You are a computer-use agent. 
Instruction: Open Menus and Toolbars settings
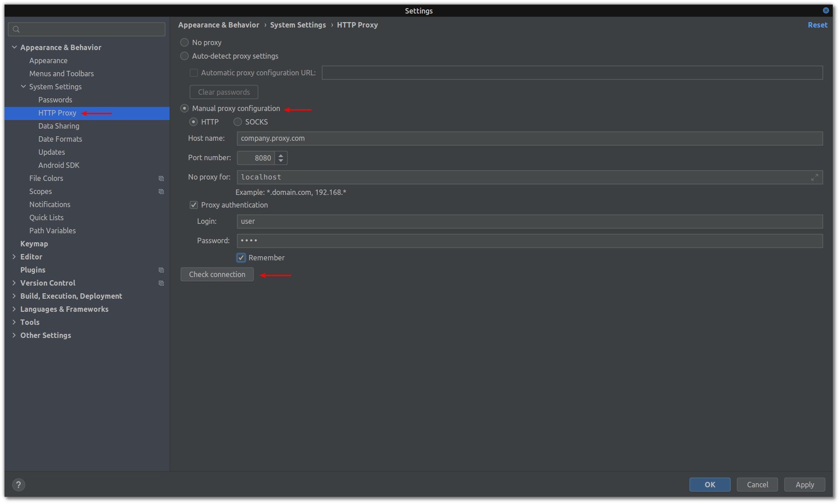[61, 74]
